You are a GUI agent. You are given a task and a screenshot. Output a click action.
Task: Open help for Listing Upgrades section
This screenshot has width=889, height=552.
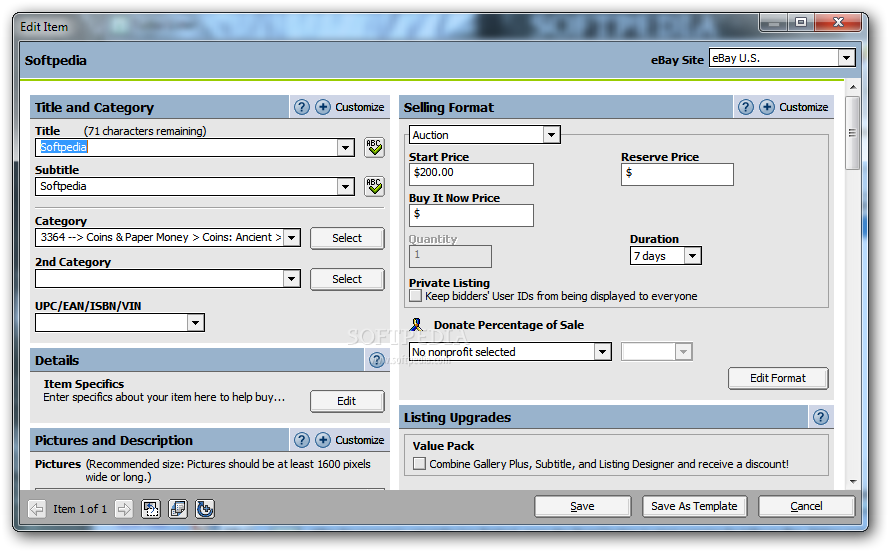click(820, 417)
